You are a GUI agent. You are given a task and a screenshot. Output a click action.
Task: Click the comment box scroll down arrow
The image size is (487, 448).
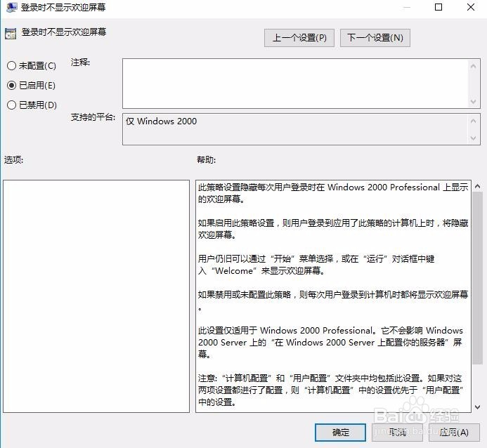click(474, 101)
